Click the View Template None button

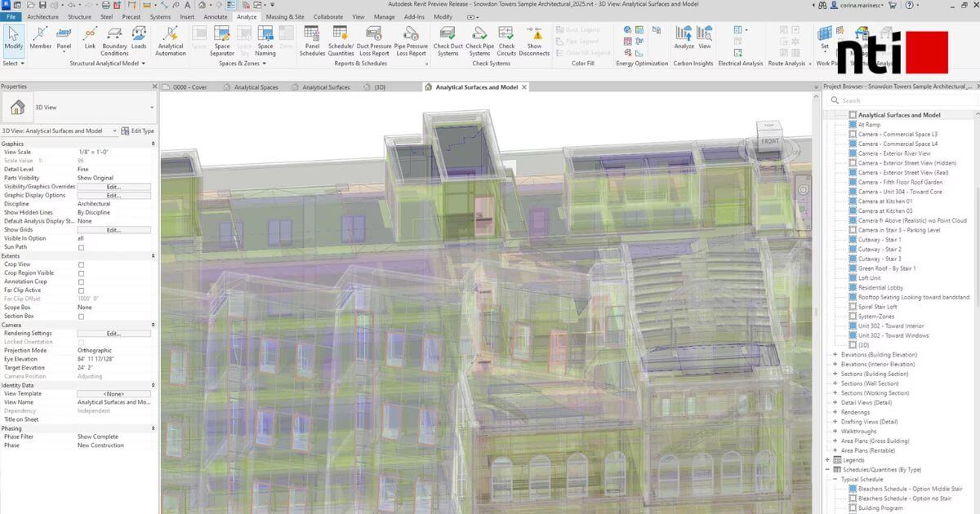[114, 394]
